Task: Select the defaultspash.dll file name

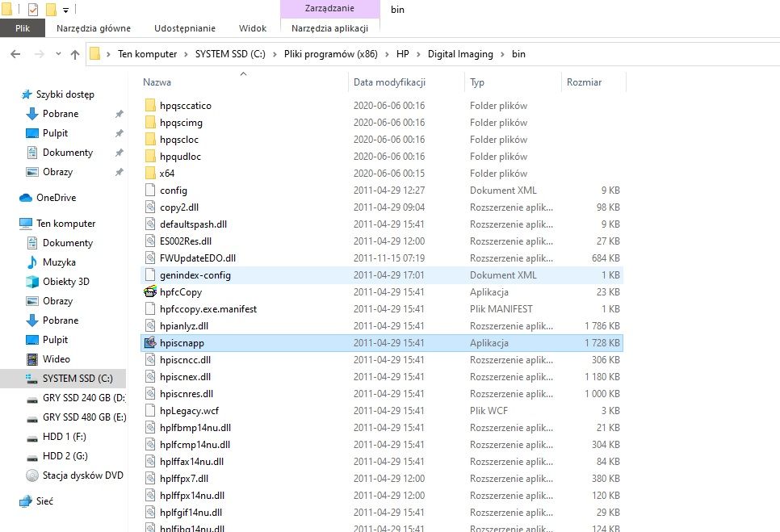Action: [193, 224]
